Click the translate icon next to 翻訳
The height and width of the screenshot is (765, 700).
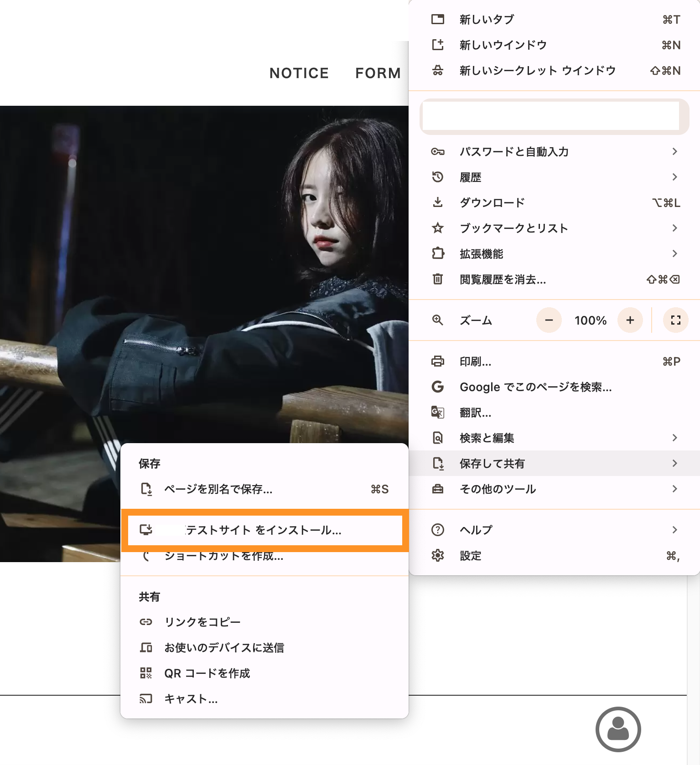[x=437, y=413]
